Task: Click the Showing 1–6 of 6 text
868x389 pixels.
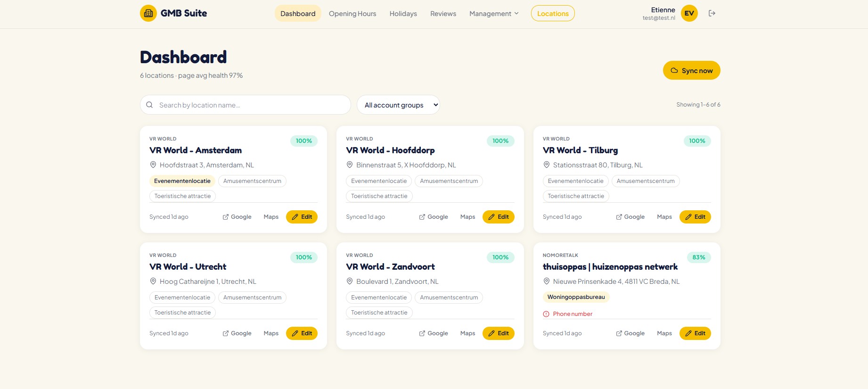Action: coord(698,105)
